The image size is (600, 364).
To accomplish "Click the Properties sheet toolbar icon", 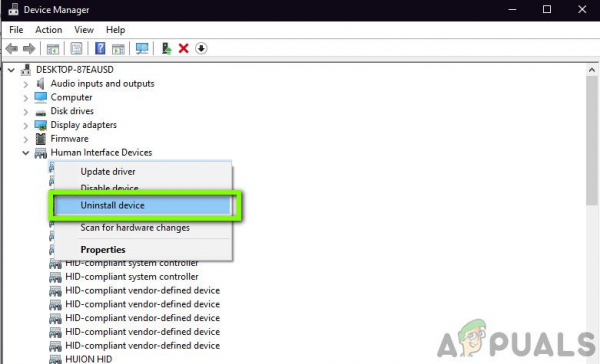I will (77, 49).
